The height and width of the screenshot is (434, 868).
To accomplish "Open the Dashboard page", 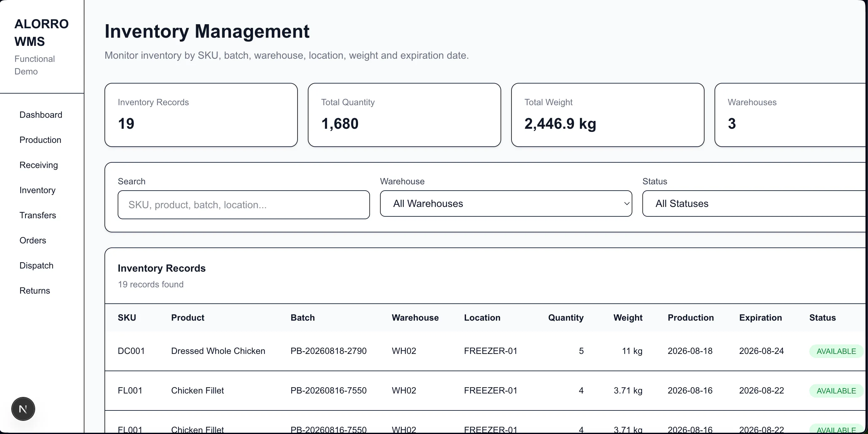I will 41,115.
